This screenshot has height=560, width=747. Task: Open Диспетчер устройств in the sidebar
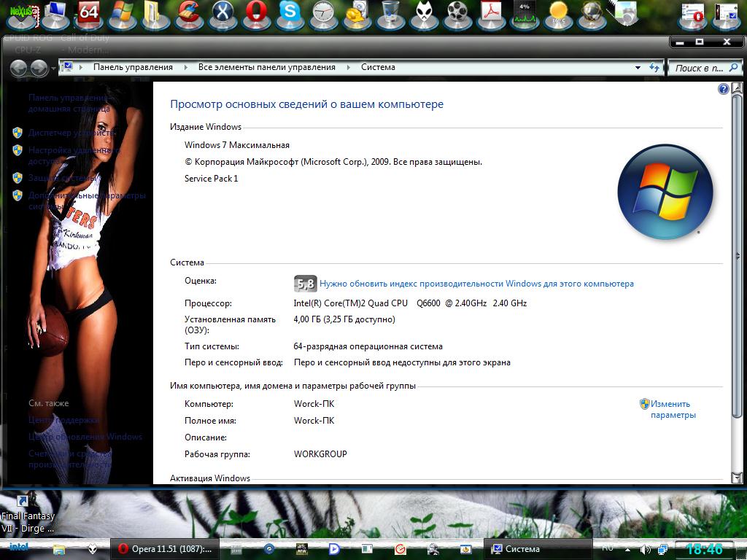pyautogui.click(x=71, y=133)
